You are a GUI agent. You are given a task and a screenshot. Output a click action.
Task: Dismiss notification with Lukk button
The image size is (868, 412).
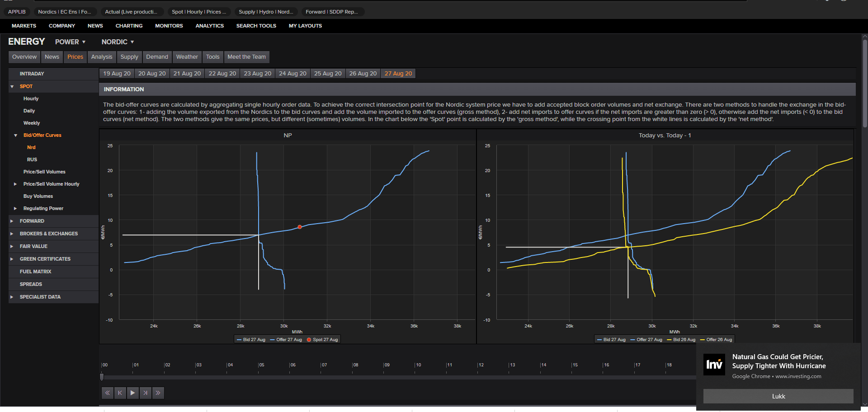click(778, 396)
